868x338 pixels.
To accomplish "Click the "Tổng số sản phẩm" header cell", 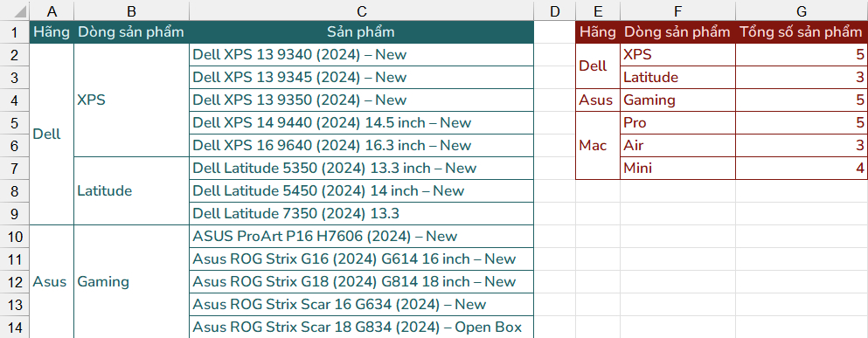I will pyautogui.click(x=802, y=32).
